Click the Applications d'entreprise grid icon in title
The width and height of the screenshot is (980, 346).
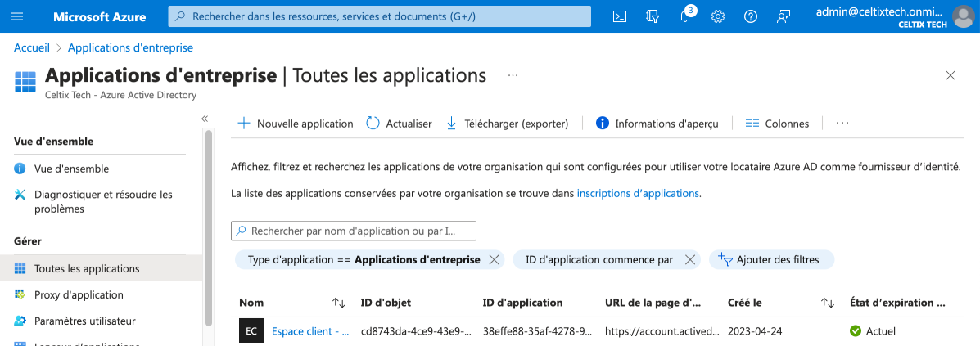pos(25,82)
